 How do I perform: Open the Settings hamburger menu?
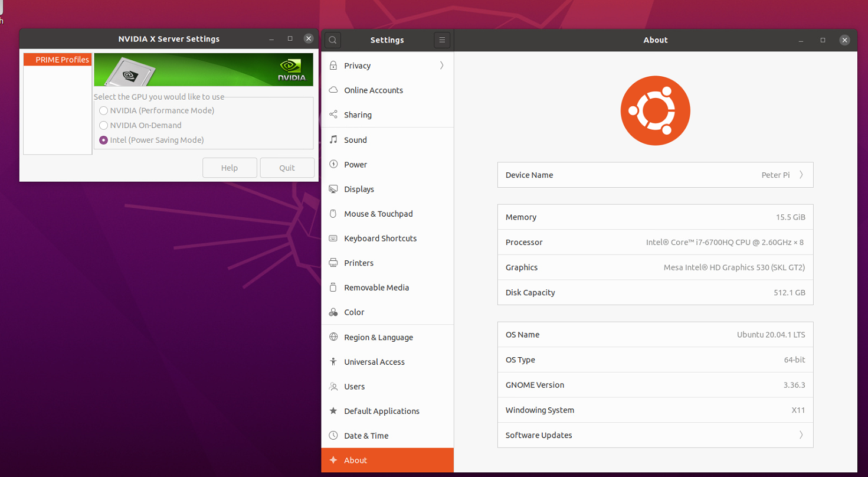442,40
